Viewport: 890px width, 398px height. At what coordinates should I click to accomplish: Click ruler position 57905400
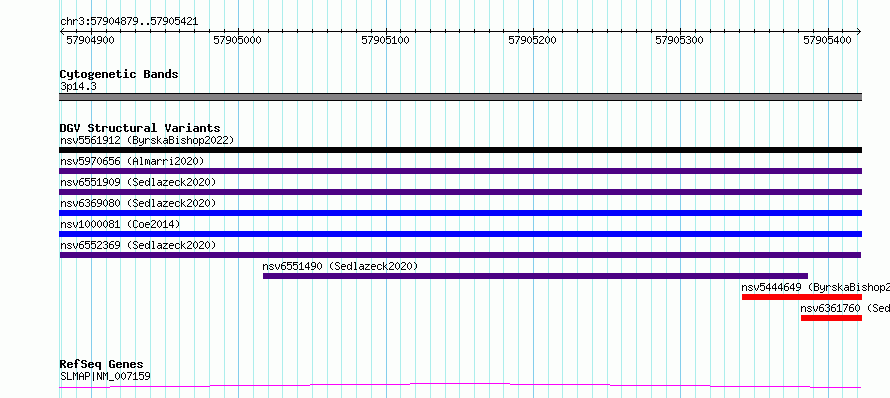pos(827,41)
